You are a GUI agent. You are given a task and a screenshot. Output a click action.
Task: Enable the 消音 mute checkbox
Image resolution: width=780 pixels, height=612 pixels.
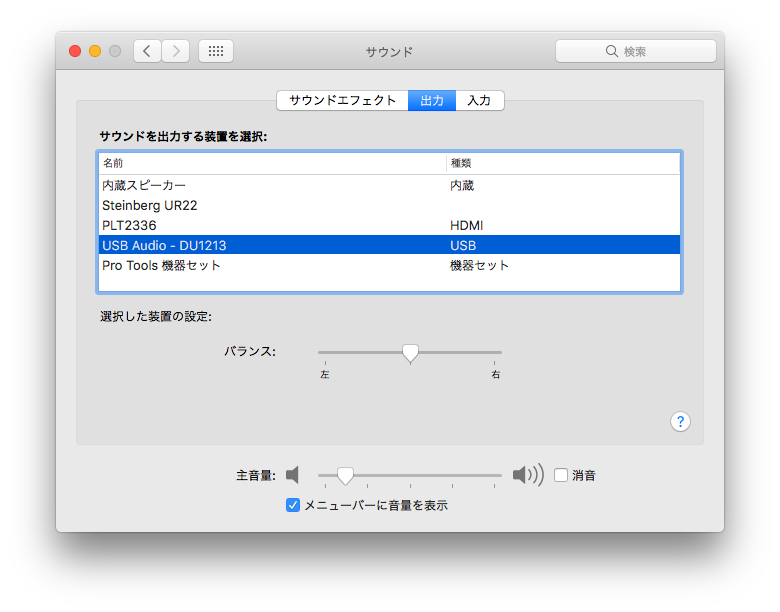(x=561, y=475)
